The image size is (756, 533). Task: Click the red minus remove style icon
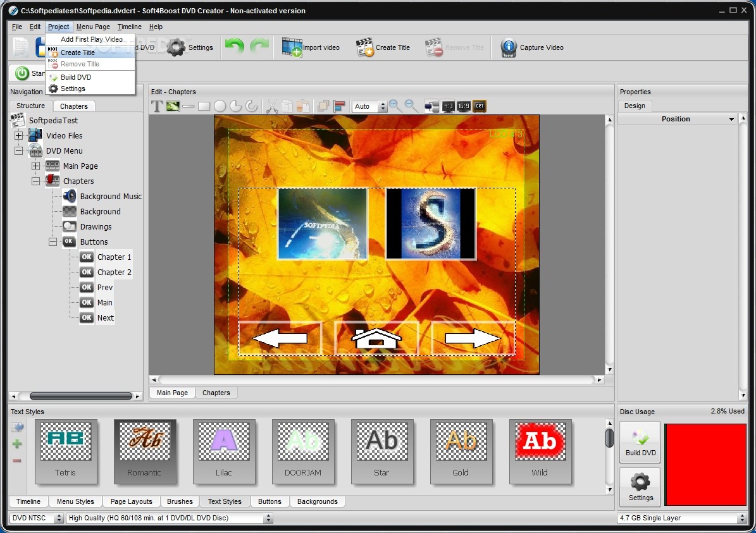pyautogui.click(x=17, y=461)
